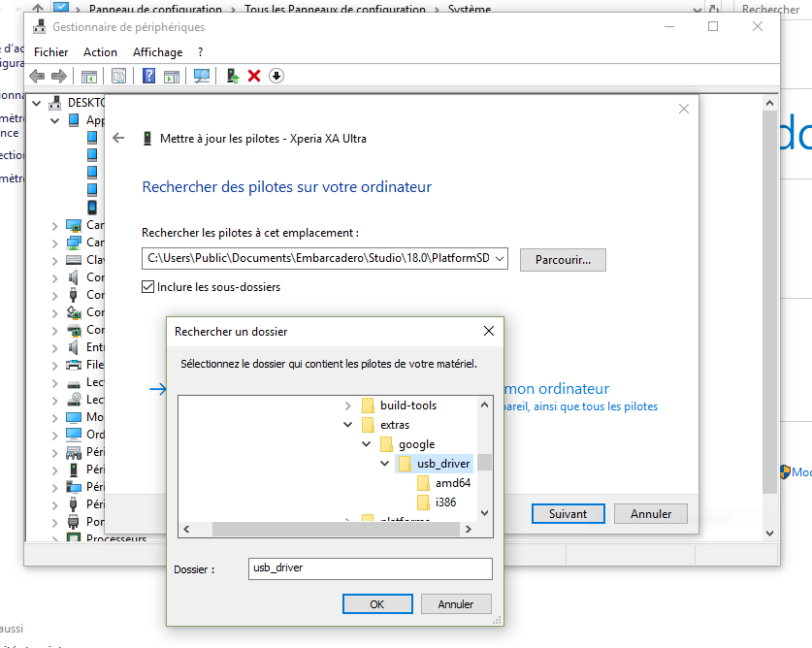The height and width of the screenshot is (648, 812).
Task: Select the i386 folder
Action: [438, 502]
